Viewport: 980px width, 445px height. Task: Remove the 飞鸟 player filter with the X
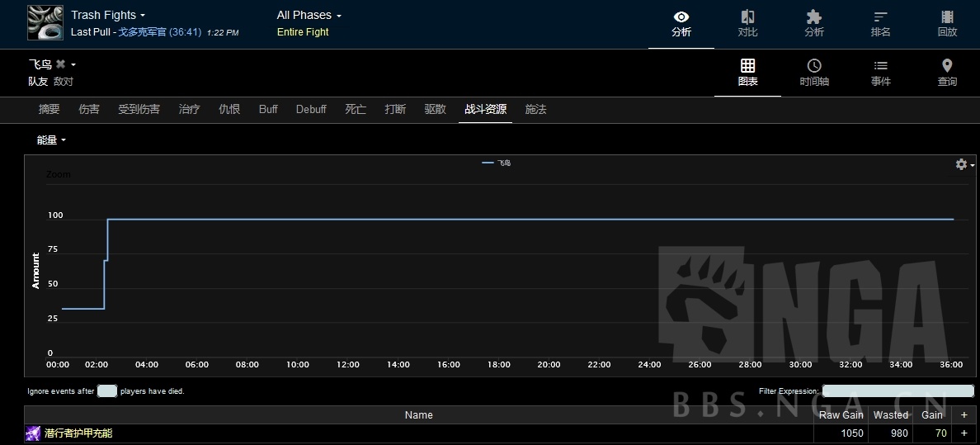(60, 64)
